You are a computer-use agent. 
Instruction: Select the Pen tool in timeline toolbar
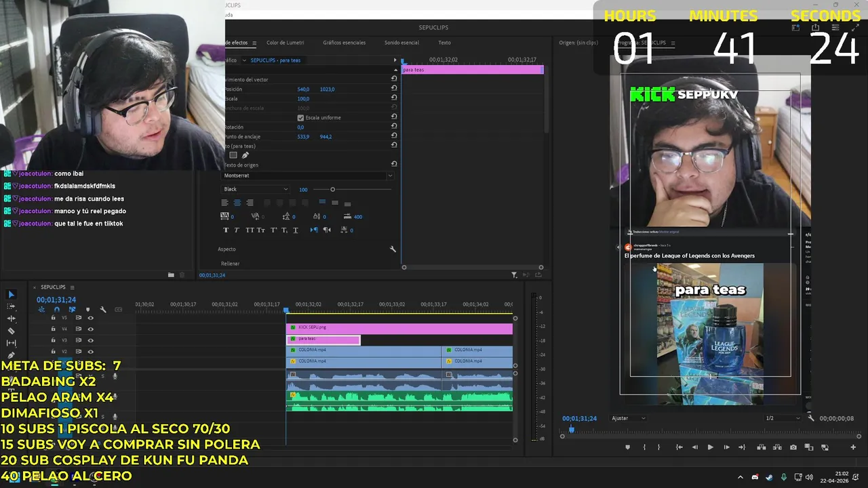pyautogui.click(x=11, y=355)
